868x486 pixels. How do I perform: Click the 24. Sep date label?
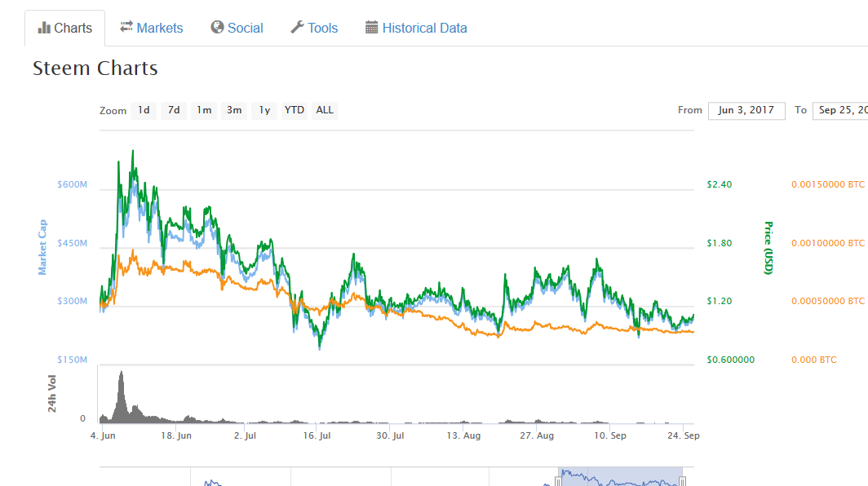click(683, 435)
